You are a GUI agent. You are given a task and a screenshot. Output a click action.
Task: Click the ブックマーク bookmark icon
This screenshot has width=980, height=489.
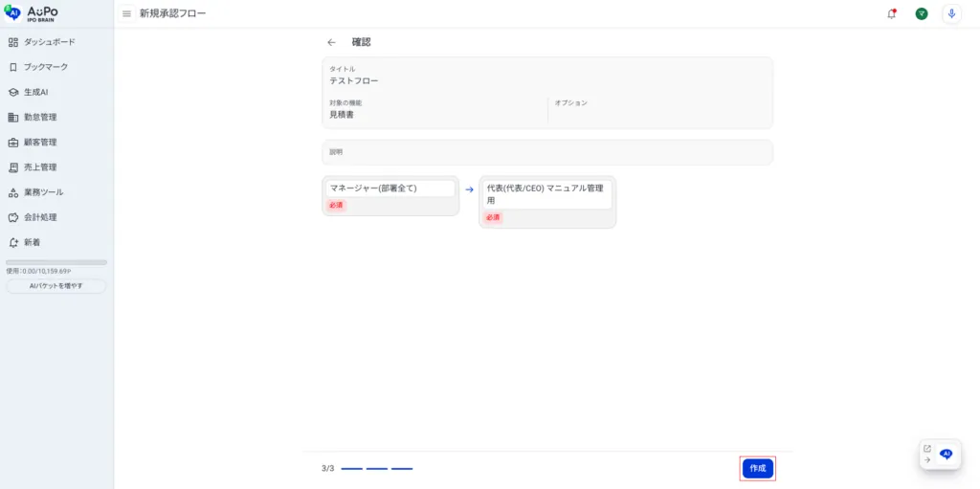(x=13, y=67)
